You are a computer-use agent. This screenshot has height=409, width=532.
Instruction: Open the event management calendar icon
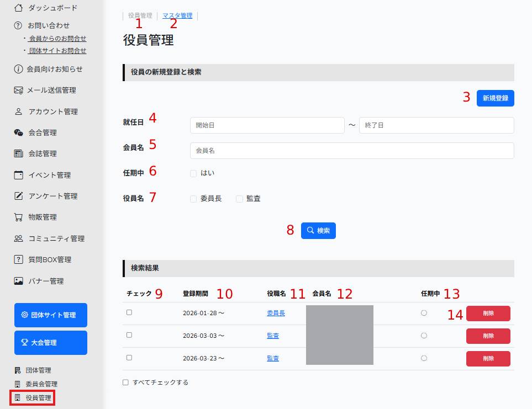click(19, 175)
